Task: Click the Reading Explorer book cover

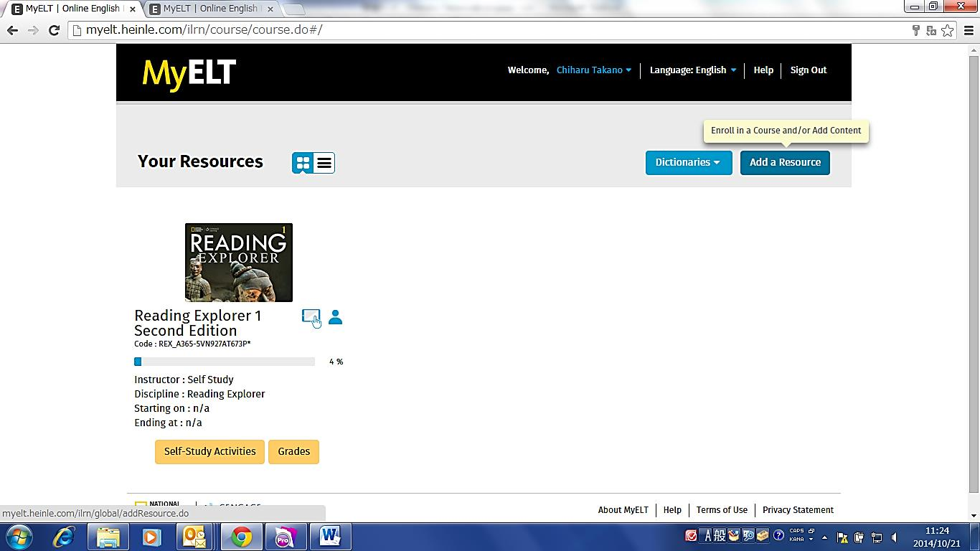Action: click(x=239, y=263)
